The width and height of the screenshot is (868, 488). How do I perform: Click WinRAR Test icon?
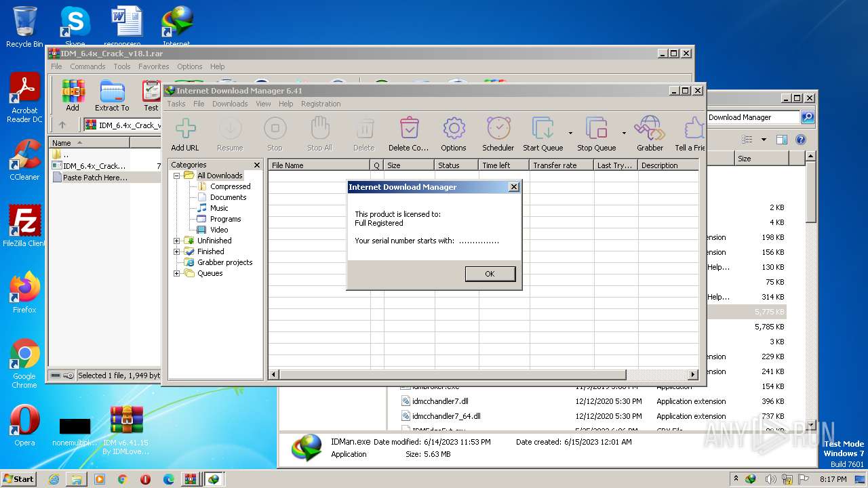click(x=151, y=91)
